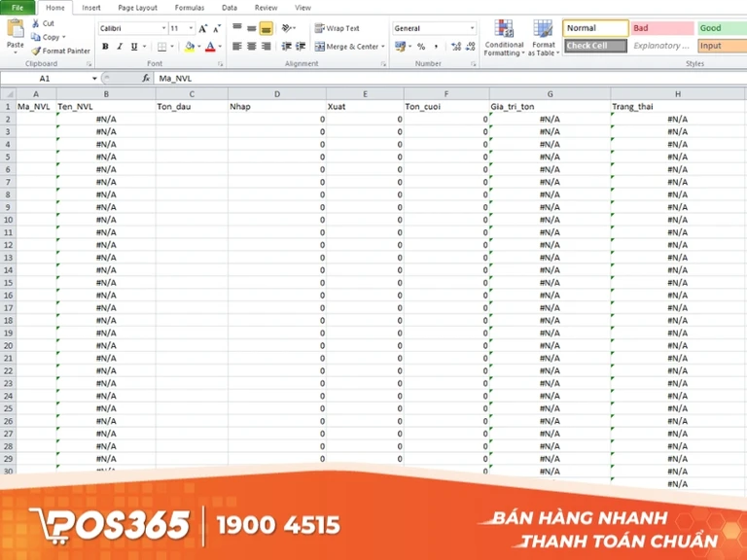
Task: Switch to the Page Layout tab
Action: pos(138,8)
